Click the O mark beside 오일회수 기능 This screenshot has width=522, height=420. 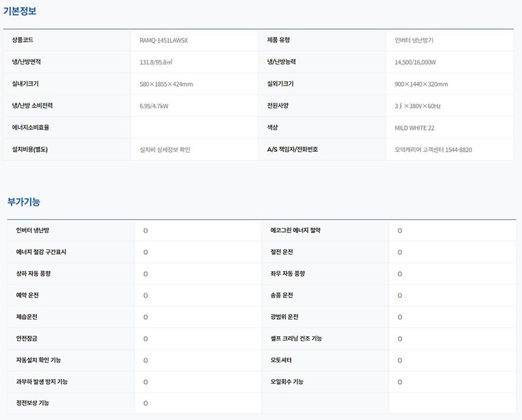click(x=399, y=382)
